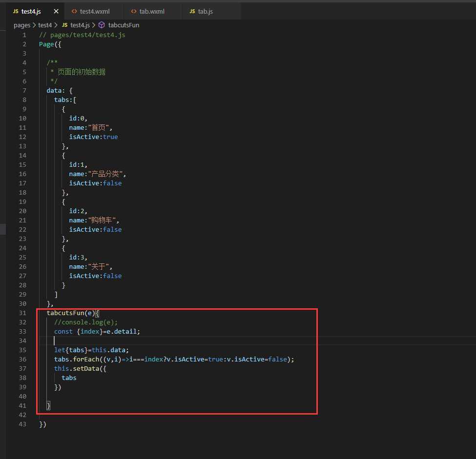Click the 'tabcutsFun(e){' function definition
The height and width of the screenshot is (459, 476).
pyautogui.click(x=73, y=313)
